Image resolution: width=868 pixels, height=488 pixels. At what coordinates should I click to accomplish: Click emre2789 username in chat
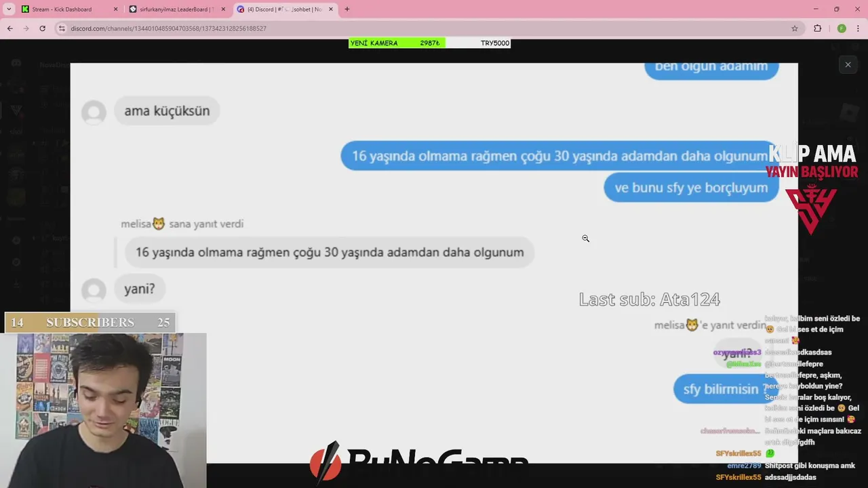[744, 466]
